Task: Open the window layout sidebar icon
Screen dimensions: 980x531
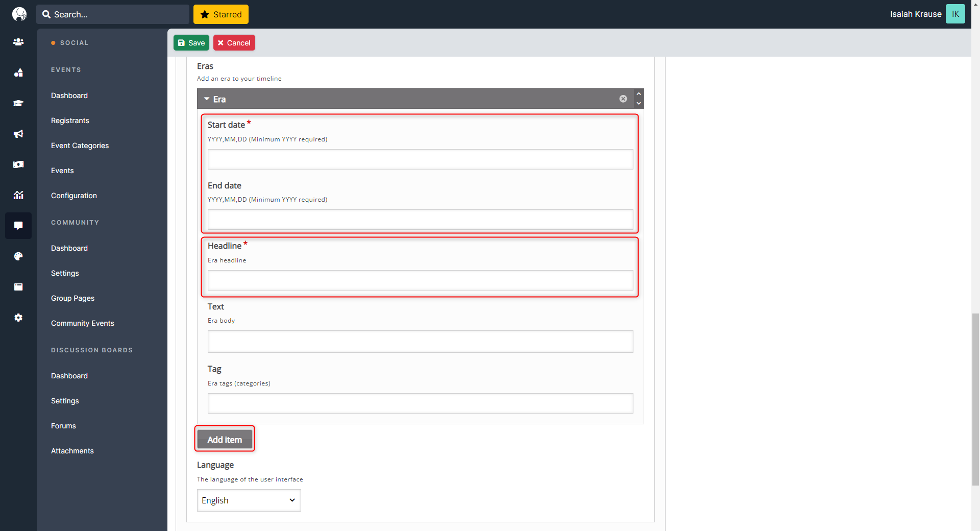Action: point(18,287)
